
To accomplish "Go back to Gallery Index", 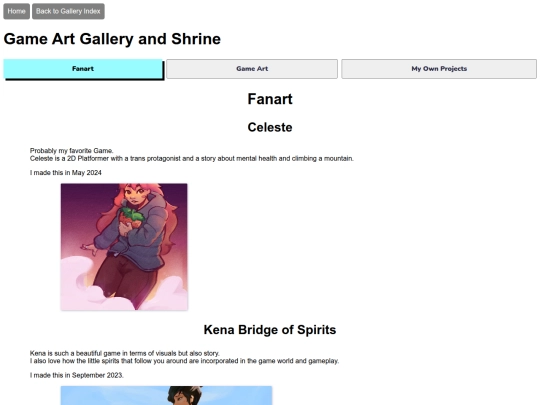I will coord(68,11).
